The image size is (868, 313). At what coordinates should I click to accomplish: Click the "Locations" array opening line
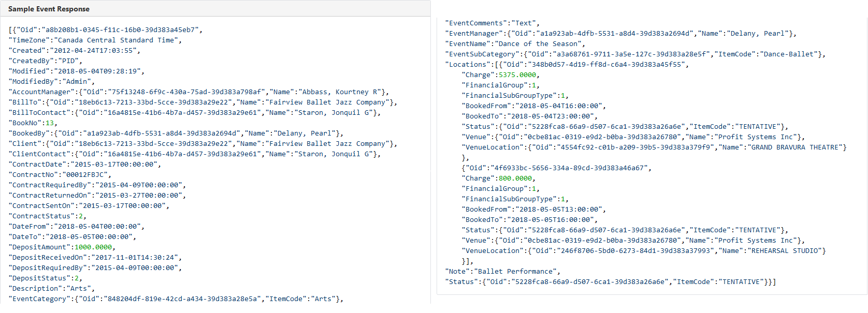[x=567, y=65]
